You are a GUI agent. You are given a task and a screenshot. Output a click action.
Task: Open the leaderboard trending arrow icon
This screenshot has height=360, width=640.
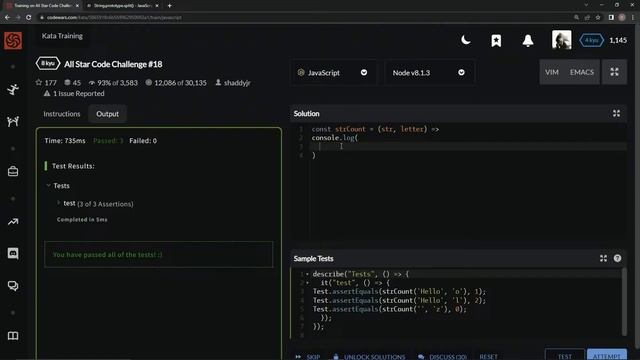tap(13, 222)
